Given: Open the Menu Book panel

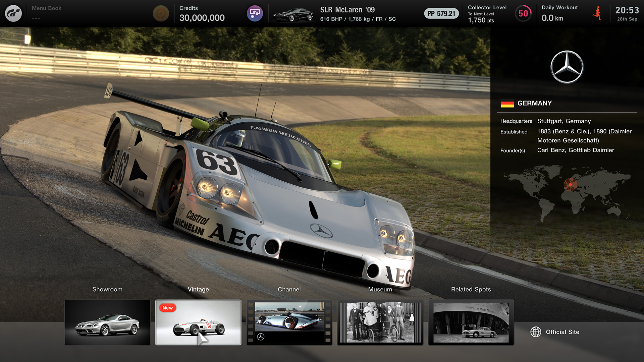Looking at the screenshot, I should tap(47, 13).
